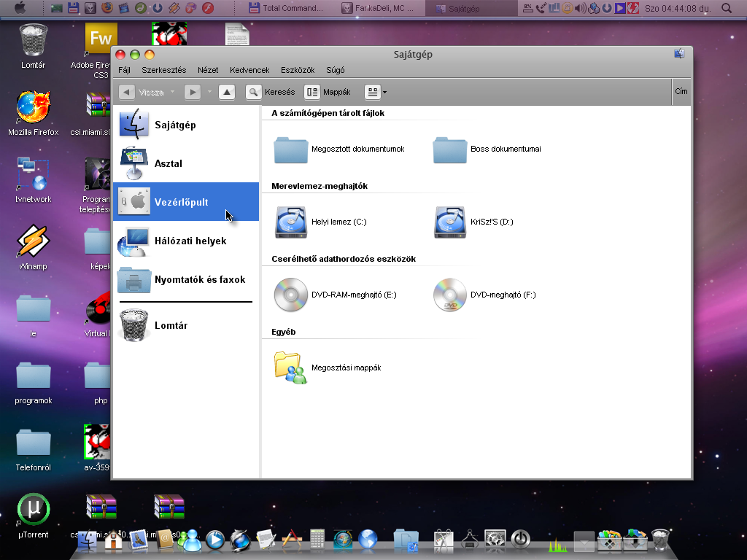Open Vezérlőpult in the sidebar

click(186, 202)
